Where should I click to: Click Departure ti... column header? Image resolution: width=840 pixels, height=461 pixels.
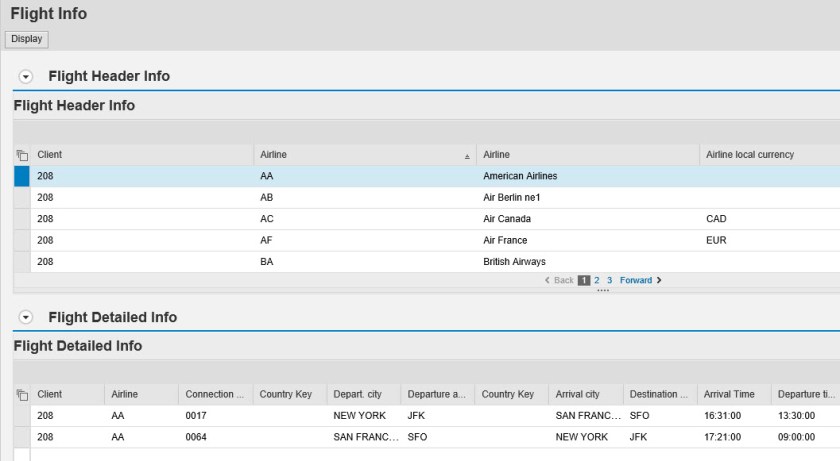pos(806,395)
